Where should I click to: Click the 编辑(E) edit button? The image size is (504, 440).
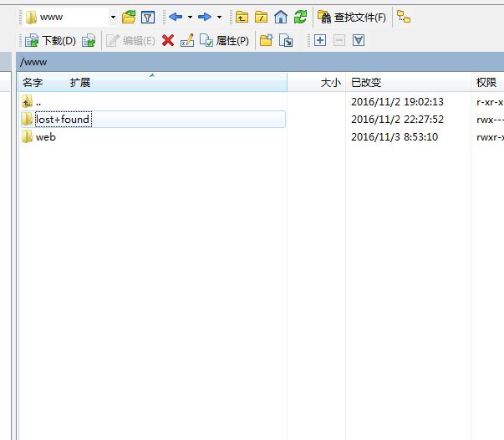tap(130, 40)
